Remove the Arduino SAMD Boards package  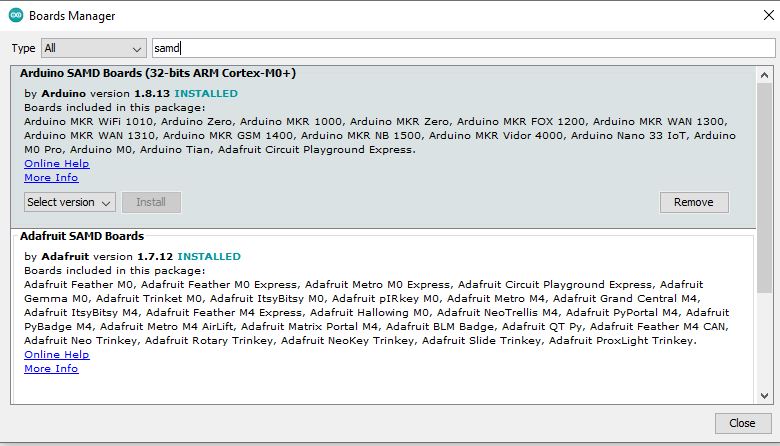point(694,202)
